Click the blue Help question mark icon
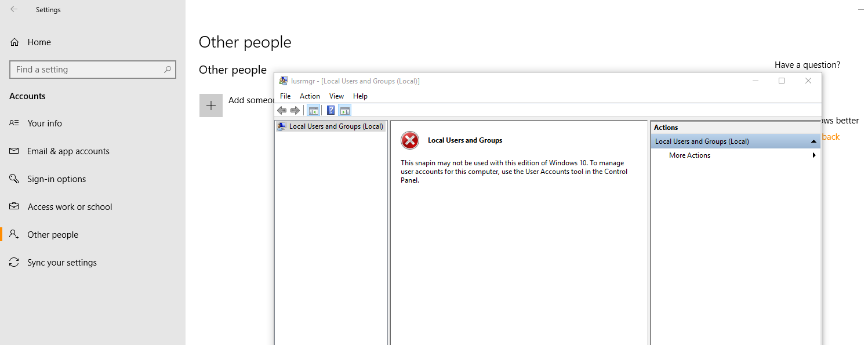This screenshot has height=345, width=868. [331, 111]
